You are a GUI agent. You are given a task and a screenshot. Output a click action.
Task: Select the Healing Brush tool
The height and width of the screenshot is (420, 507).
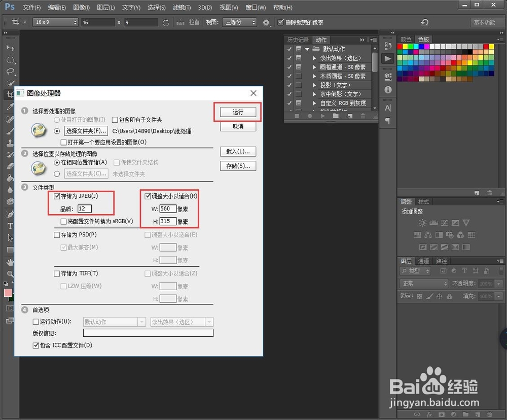pyautogui.click(x=10, y=119)
